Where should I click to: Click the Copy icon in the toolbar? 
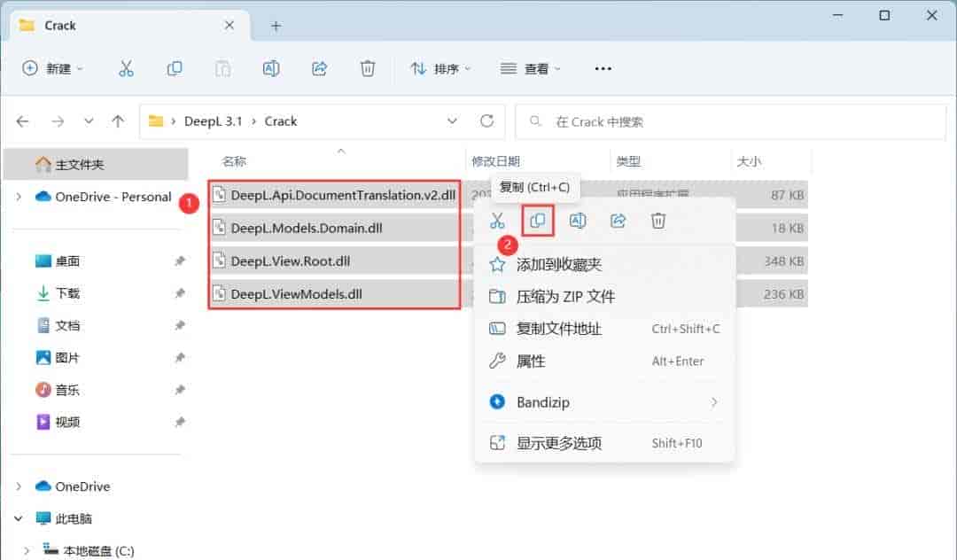click(x=175, y=68)
